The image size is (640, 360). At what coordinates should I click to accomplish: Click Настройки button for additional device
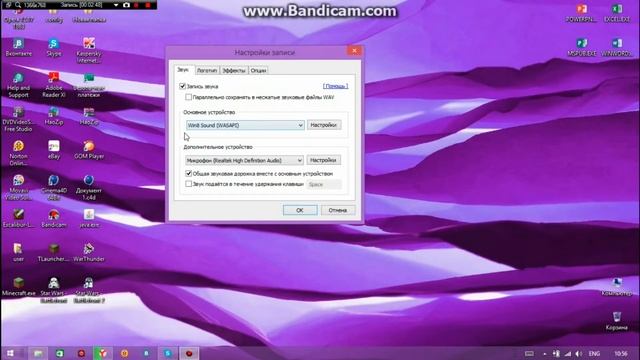(324, 160)
